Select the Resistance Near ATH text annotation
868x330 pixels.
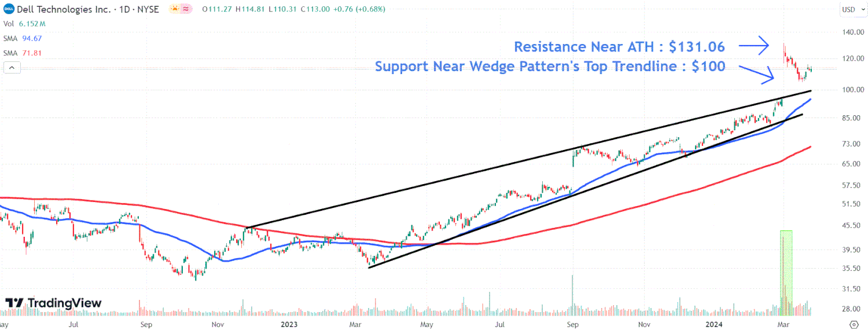[619, 46]
